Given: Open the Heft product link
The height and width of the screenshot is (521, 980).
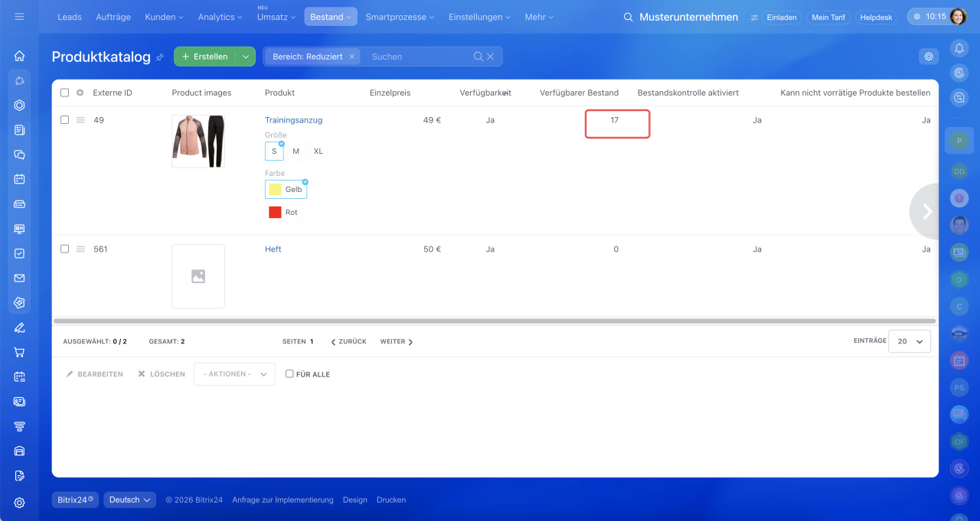Looking at the screenshot, I should pyautogui.click(x=273, y=249).
